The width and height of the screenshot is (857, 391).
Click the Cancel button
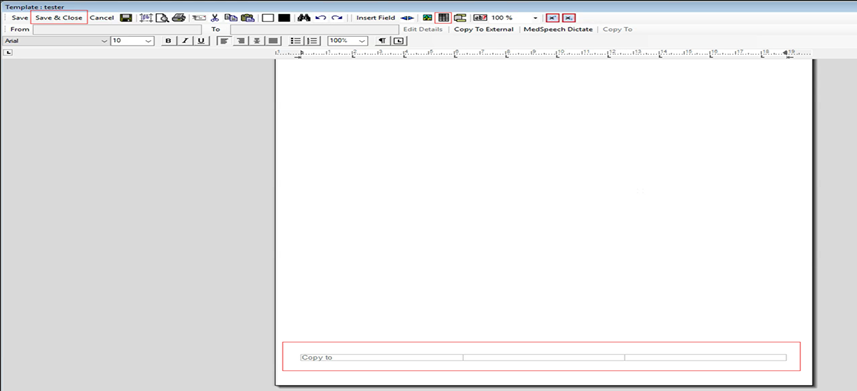tap(102, 18)
